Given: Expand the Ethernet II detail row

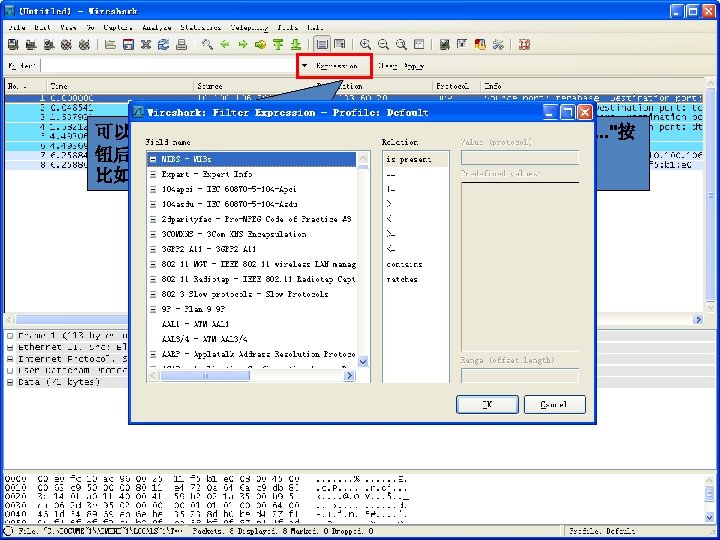Looking at the screenshot, I should pos(10,348).
